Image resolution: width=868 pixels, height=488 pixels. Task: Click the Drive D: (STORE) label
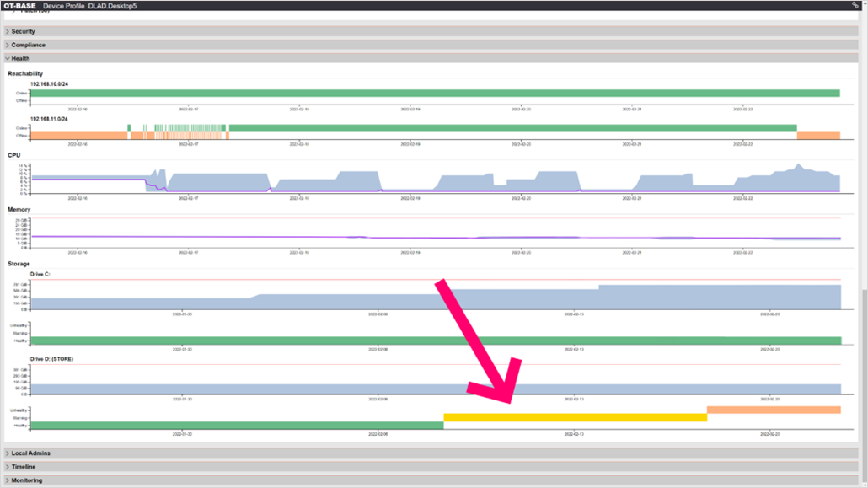pos(51,359)
